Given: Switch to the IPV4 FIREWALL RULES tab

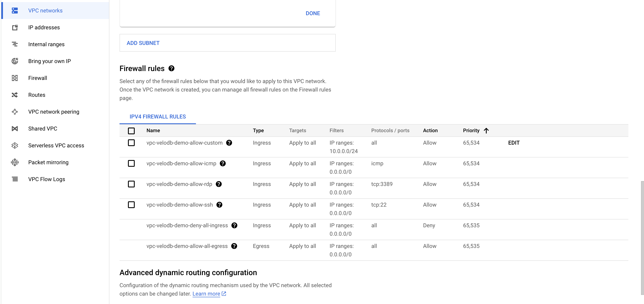Looking at the screenshot, I should coord(158,117).
